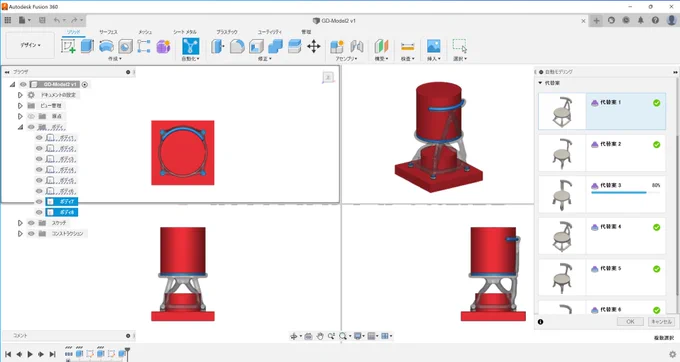Select the Extrude tool in toolbar
Viewport: 680px width, 362px height.
(87, 46)
